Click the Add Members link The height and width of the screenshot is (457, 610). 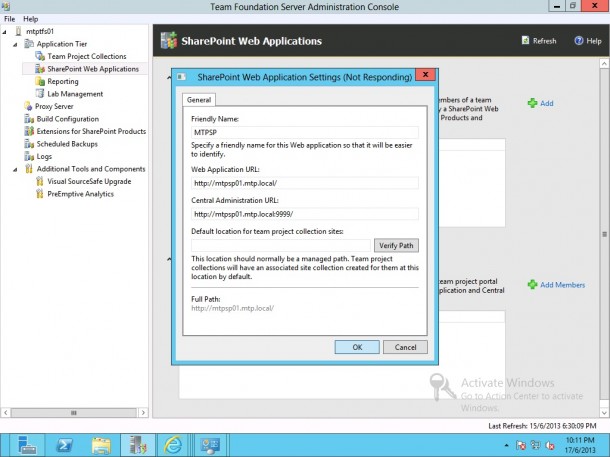pyautogui.click(x=563, y=285)
